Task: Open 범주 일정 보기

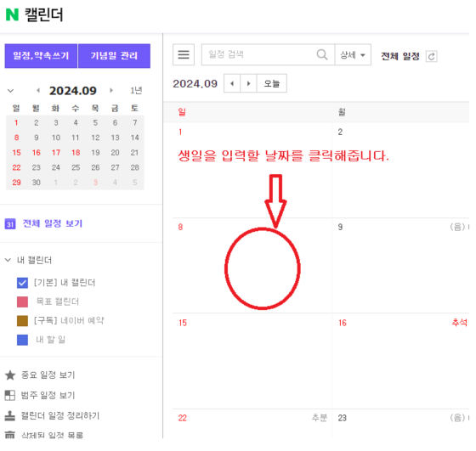Action: coord(48,395)
